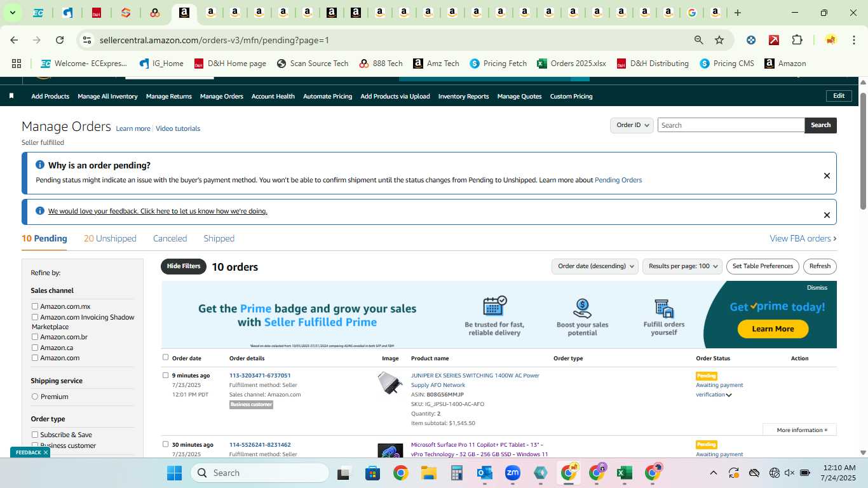The image size is (868, 488).
Task: Close the 'Why is an order pending' banner
Action: point(827,176)
